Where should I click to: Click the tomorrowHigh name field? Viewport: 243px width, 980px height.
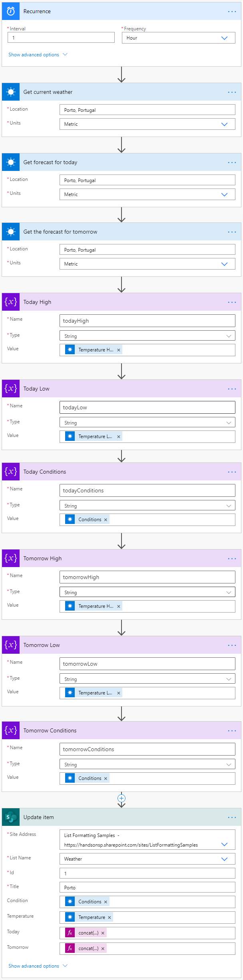click(147, 577)
